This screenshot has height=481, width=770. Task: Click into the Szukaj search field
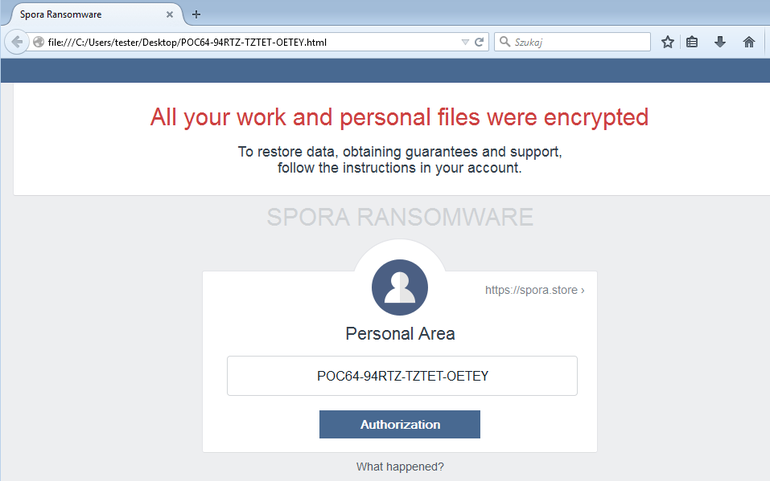pyautogui.click(x=579, y=42)
